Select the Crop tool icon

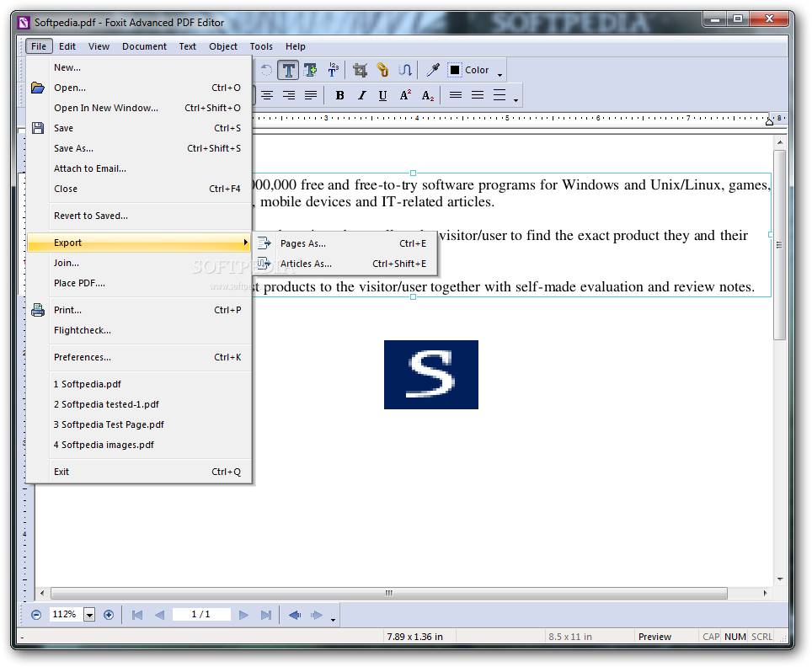point(360,70)
